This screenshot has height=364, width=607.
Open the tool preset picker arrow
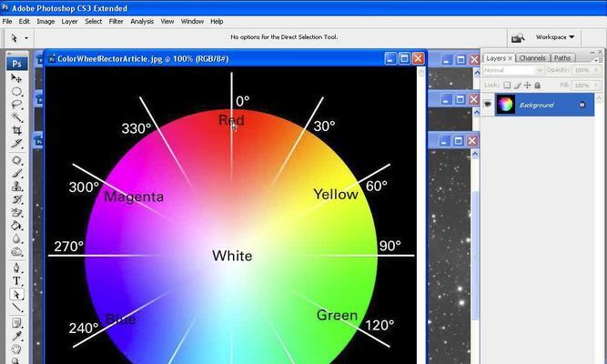(x=26, y=38)
